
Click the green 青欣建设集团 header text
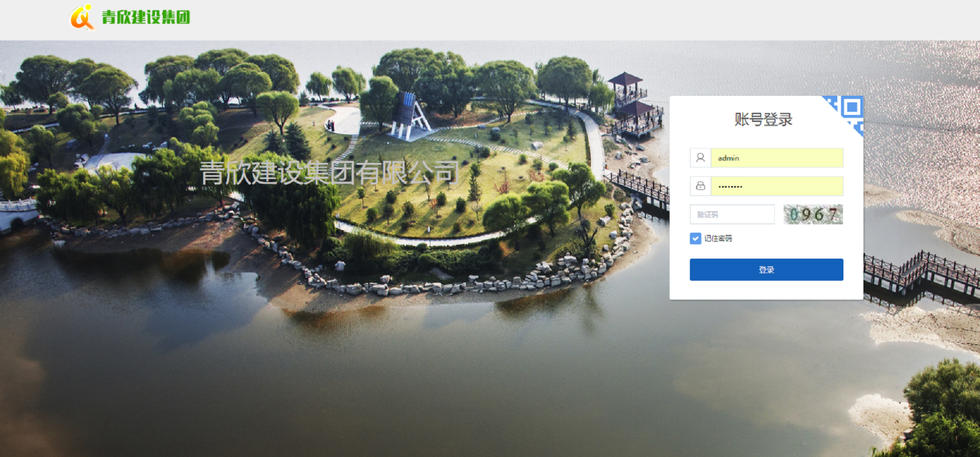click(x=146, y=17)
